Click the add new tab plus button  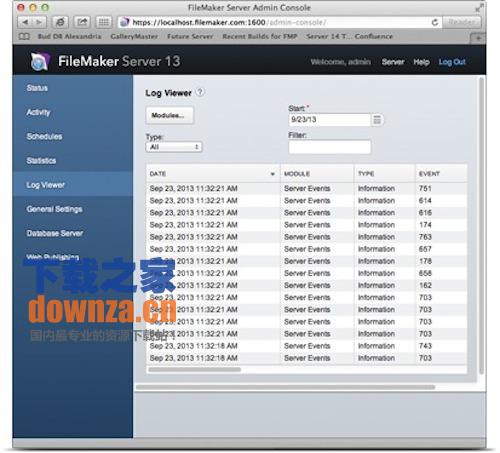coord(478,38)
